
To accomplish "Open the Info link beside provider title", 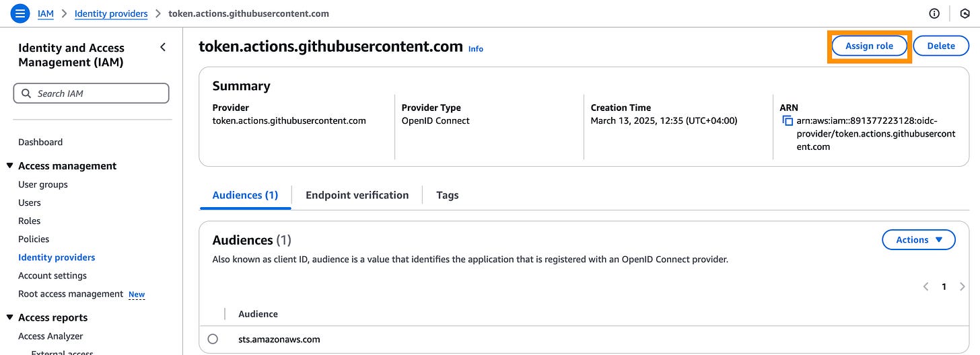I will pos(476,48).
